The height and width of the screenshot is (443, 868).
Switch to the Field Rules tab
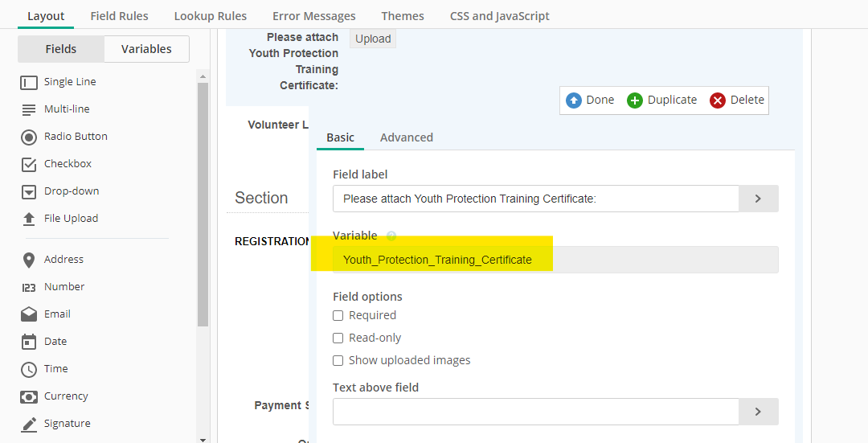[119, 16]
